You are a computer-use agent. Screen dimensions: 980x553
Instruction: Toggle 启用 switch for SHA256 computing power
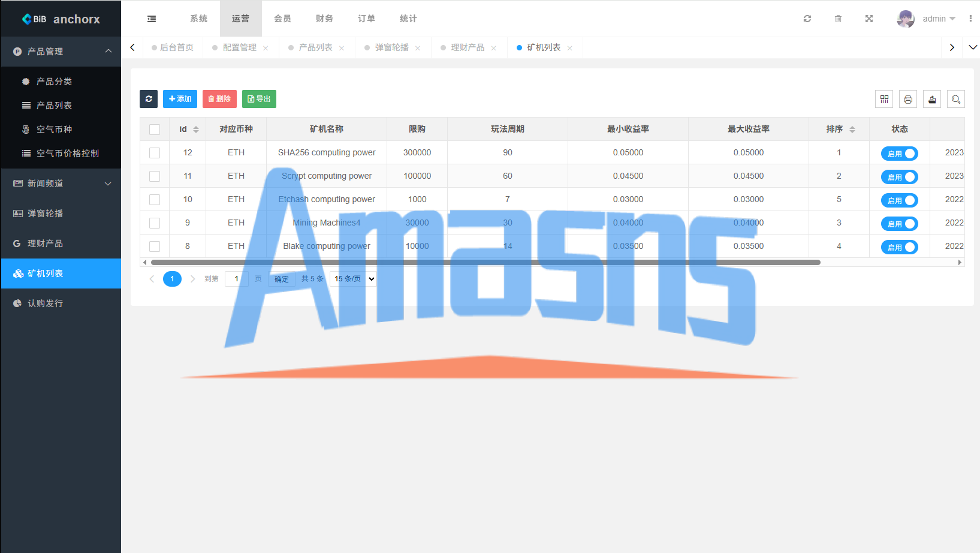click(x=899, y=154)
